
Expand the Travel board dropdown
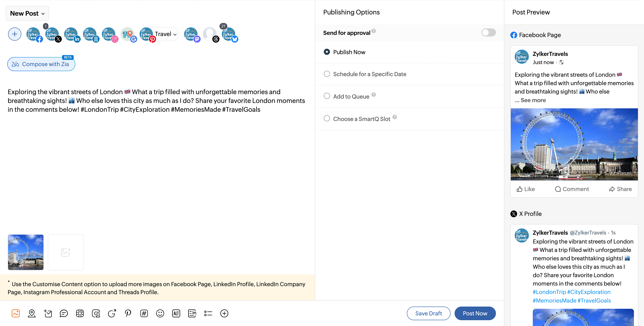[166, 34]
